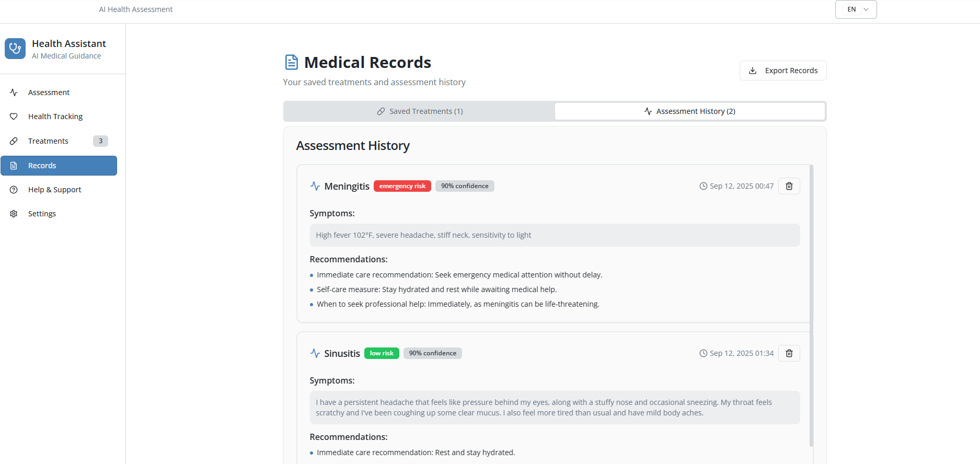This screenshot has height=464, width=980.
Task: Click the Health Assistant stethoscope logo
Action: [x=15, y=49]
